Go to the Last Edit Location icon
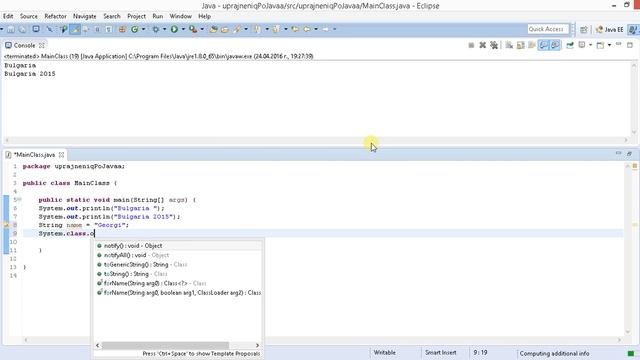640x360 pixels. tap(295, 29)
